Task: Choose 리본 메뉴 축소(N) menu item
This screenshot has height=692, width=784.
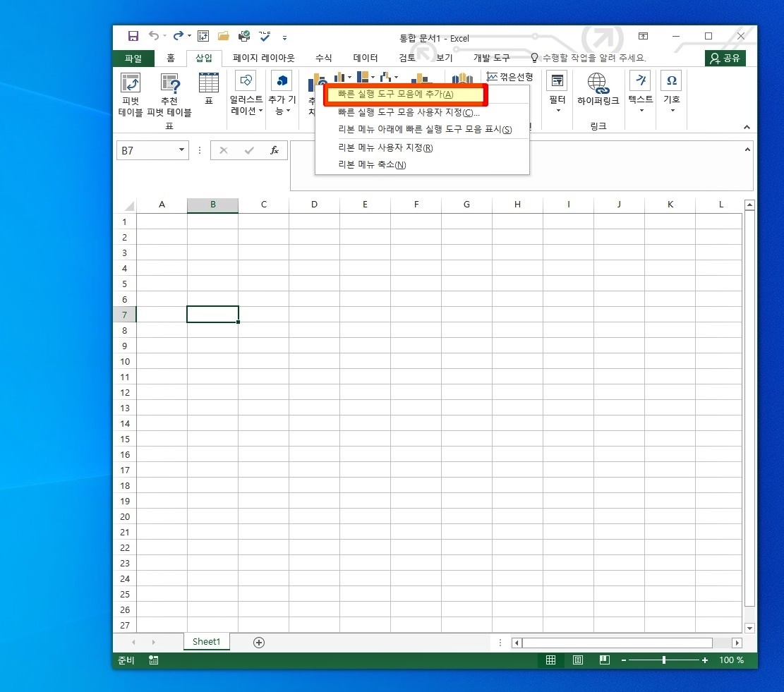Action: point(422,165)
